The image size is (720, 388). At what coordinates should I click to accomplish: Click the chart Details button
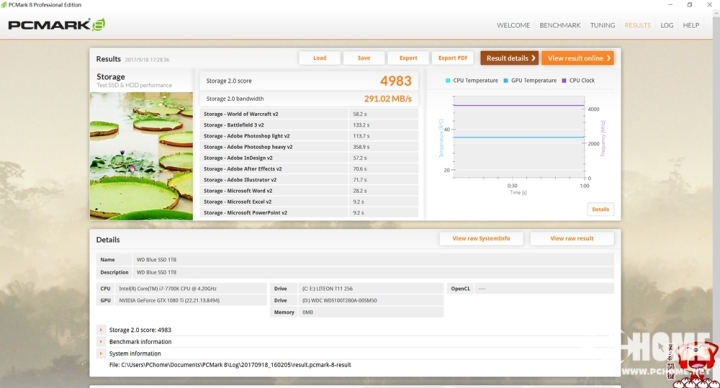[x=600, y=209]
